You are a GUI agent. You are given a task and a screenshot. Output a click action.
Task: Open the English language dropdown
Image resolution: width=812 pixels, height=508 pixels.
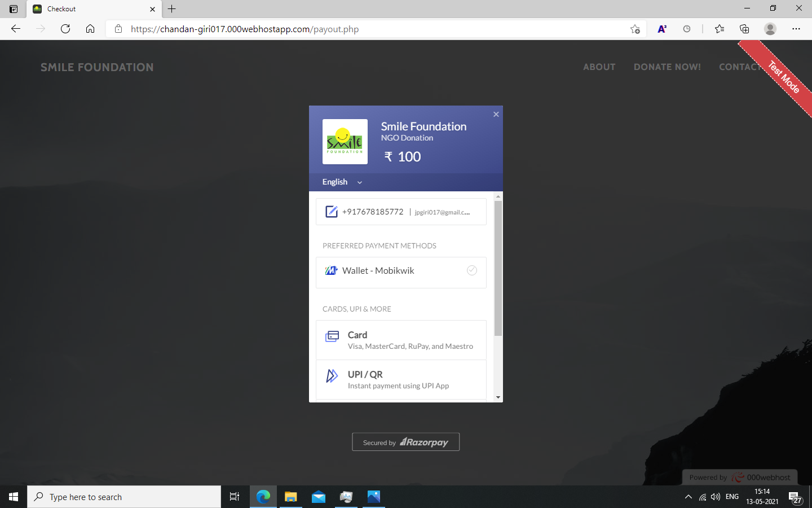341,182
